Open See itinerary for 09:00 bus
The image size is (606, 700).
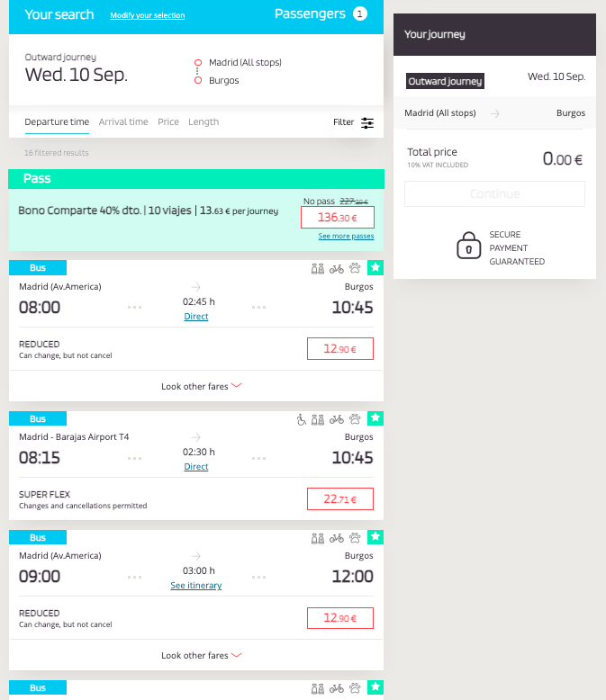pos(195,586)
